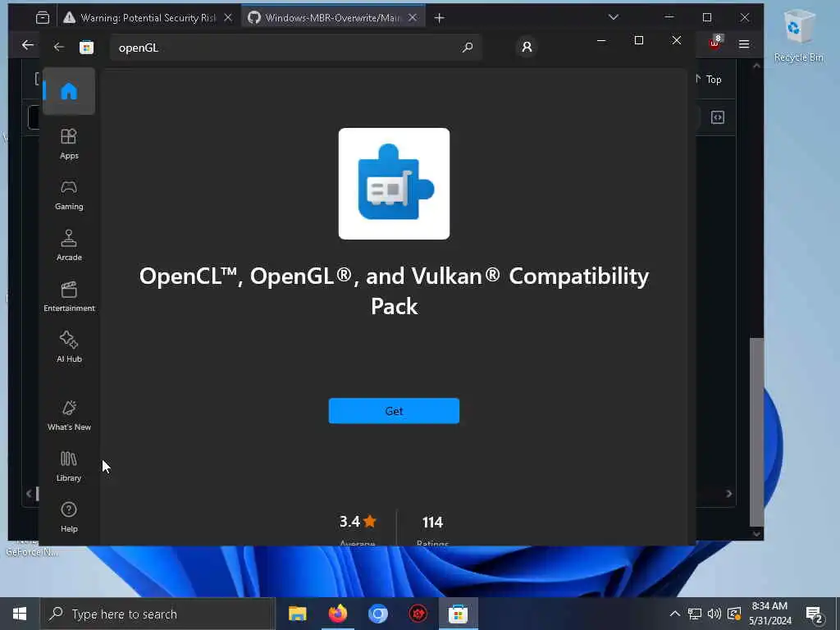Click the Firefox vertical scrollbar thumb
The height and width of the screenshot is (630, 840).
coord(756,431)
